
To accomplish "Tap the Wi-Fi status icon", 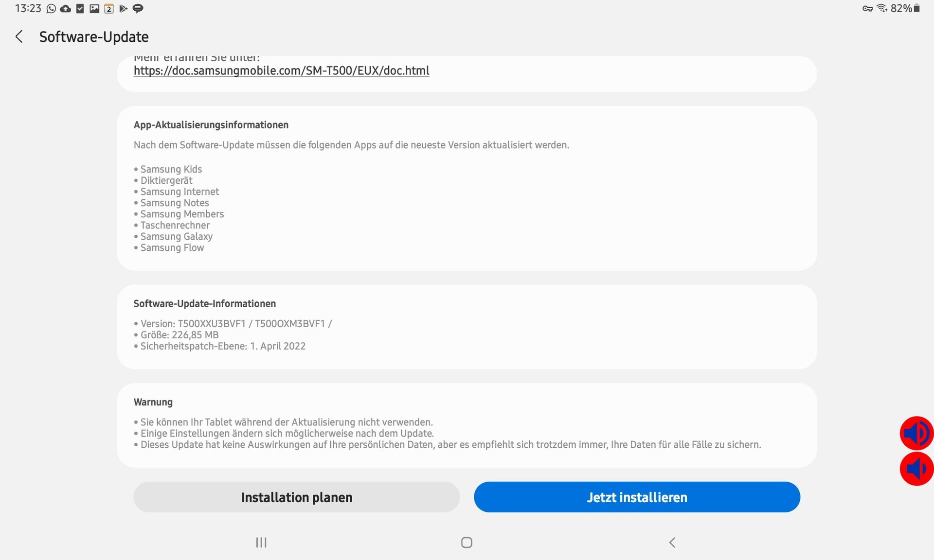I will point(882,8).
